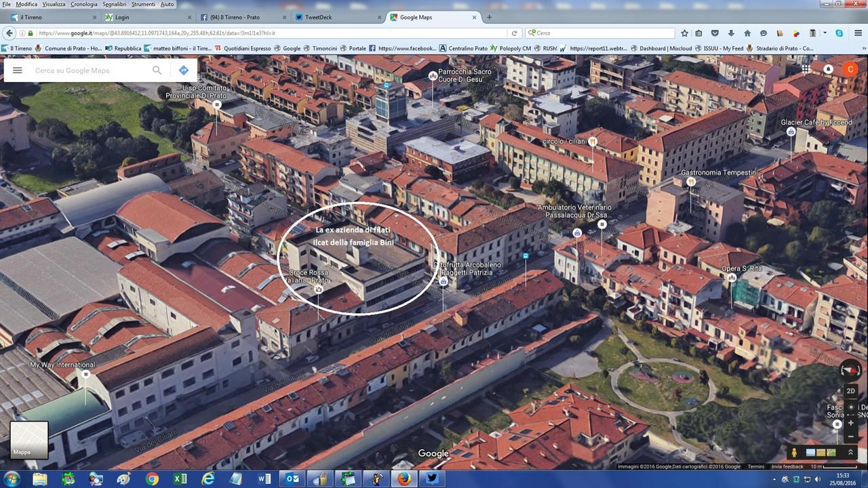Image resolution: width=868 pixels, height=488 pixels.
Task: Expand the imagery strip with double chevron
Action: [x=850, y=452]
